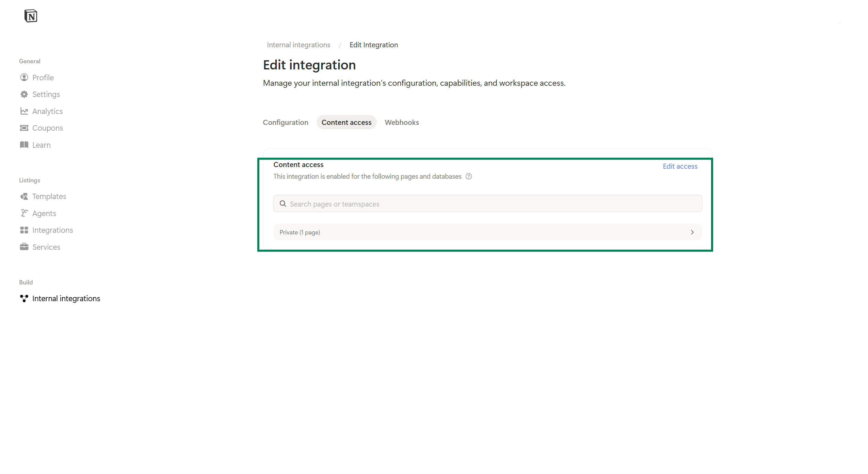Open the Learn book icon

[x=24, y=145]
